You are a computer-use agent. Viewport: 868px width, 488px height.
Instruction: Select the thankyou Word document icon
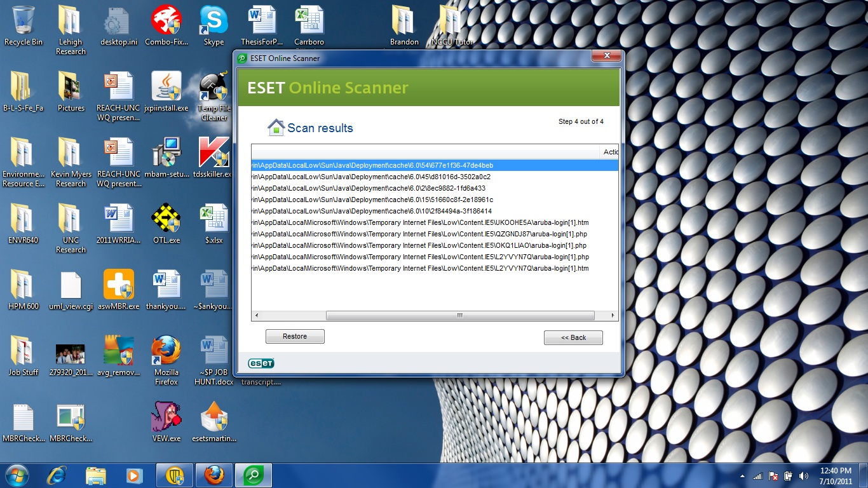click(x=166, y=290)
